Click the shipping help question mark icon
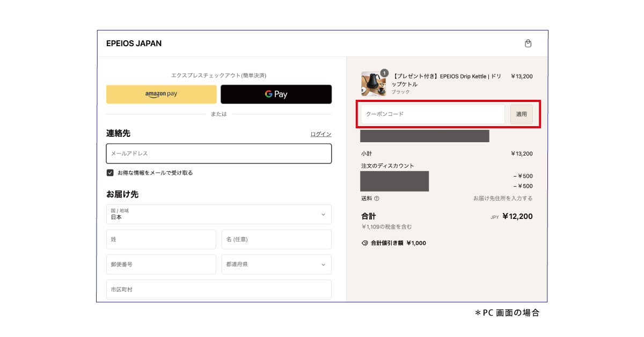644x337 pixels. (377, 199)
